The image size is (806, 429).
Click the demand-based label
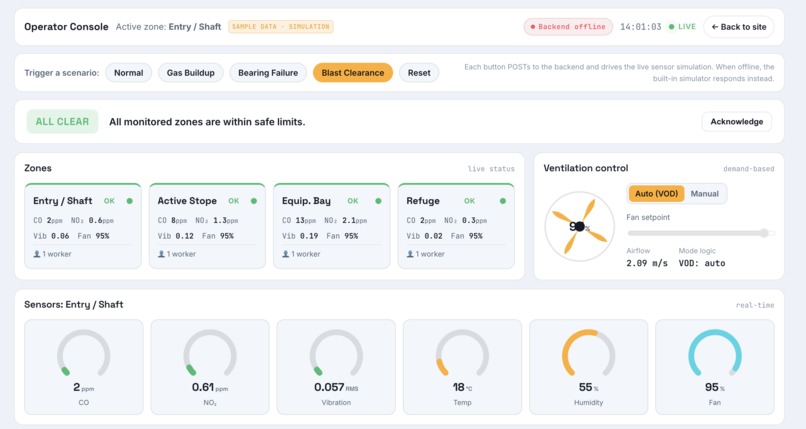748,169
